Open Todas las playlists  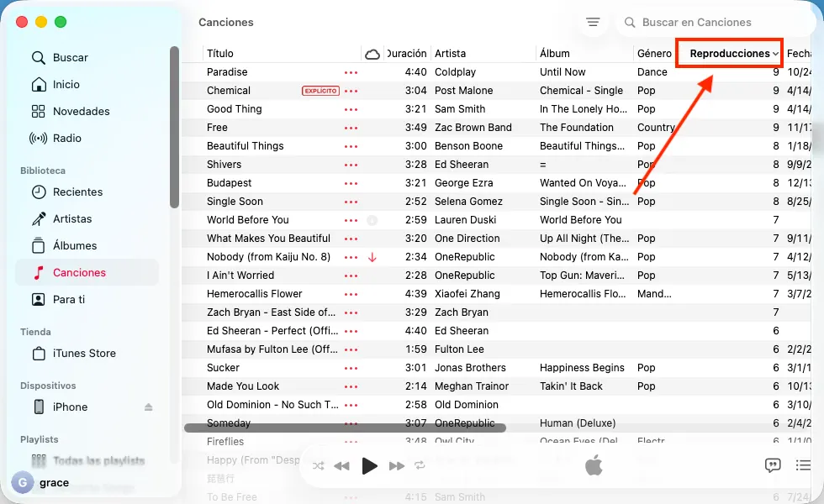[88, 461]
